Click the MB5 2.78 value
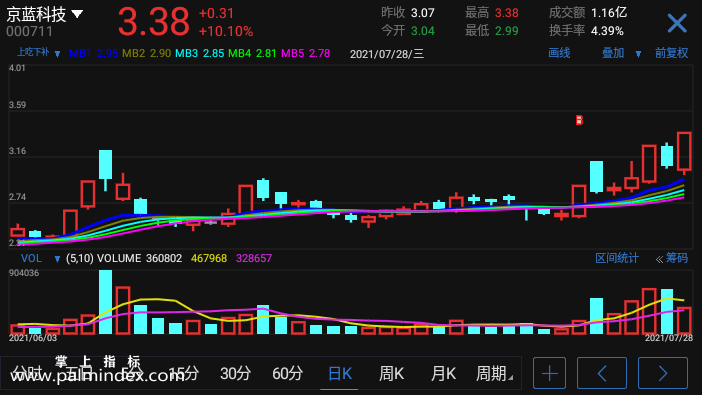Screen dimensions: 702x395 [x=306, y=53]
